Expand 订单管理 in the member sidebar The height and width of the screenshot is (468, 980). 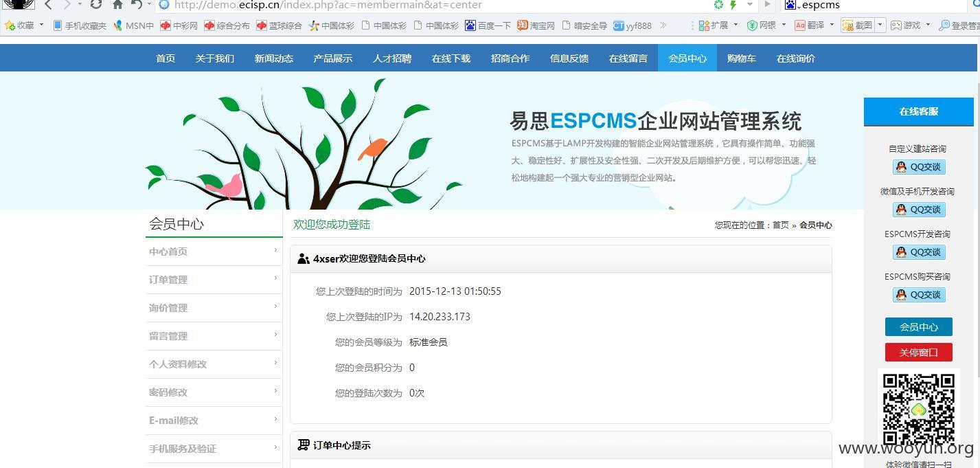tap(214, 280)
